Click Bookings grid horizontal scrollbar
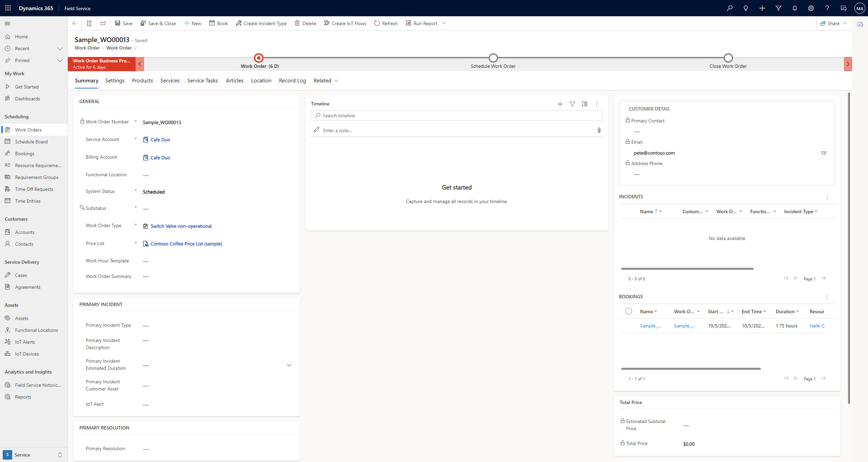Image resolution: width=868 pixels, height=462 pixels. 691,369
